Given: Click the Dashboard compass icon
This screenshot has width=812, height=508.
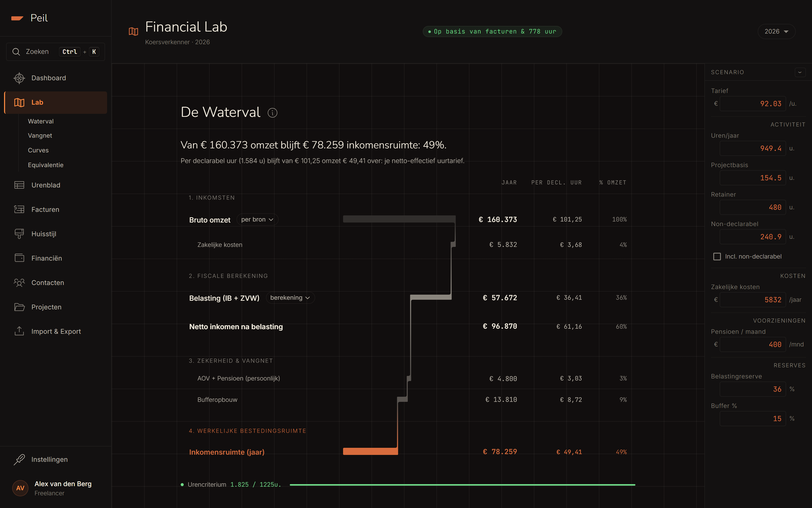Looking at the screenshot, I should (x=19, y=78).
